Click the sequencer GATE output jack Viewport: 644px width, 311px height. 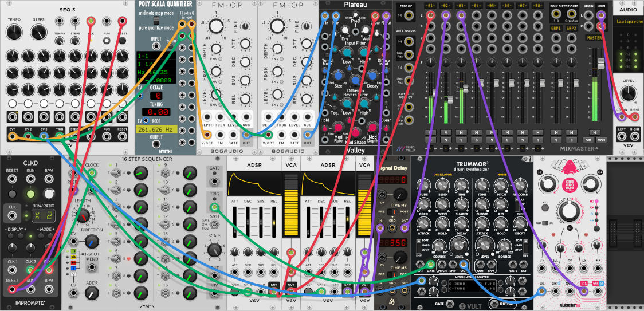[x=214, y=181]
